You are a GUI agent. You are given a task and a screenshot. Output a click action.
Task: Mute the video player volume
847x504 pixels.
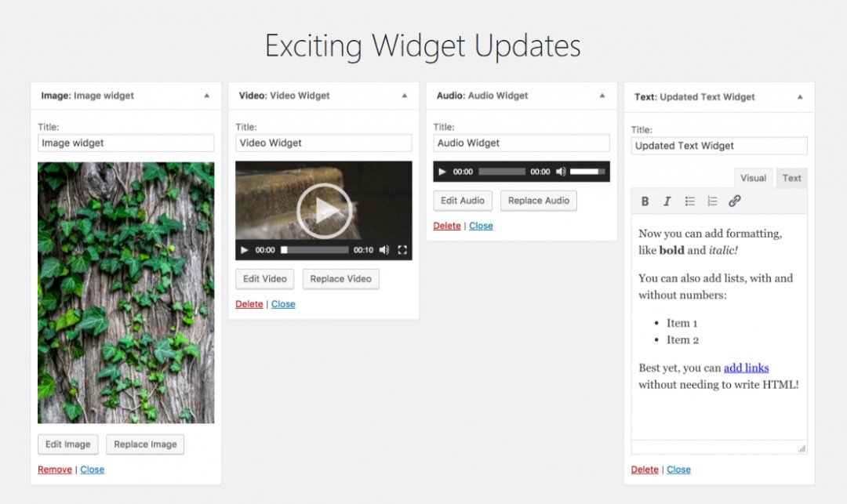click(x=384, y=250)
